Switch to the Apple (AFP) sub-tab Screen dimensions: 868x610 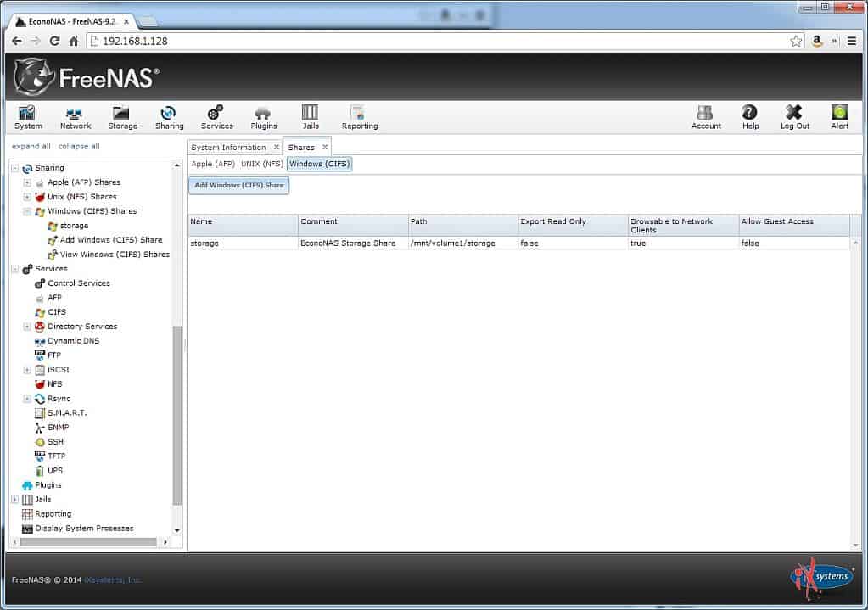tap(213, 164)
